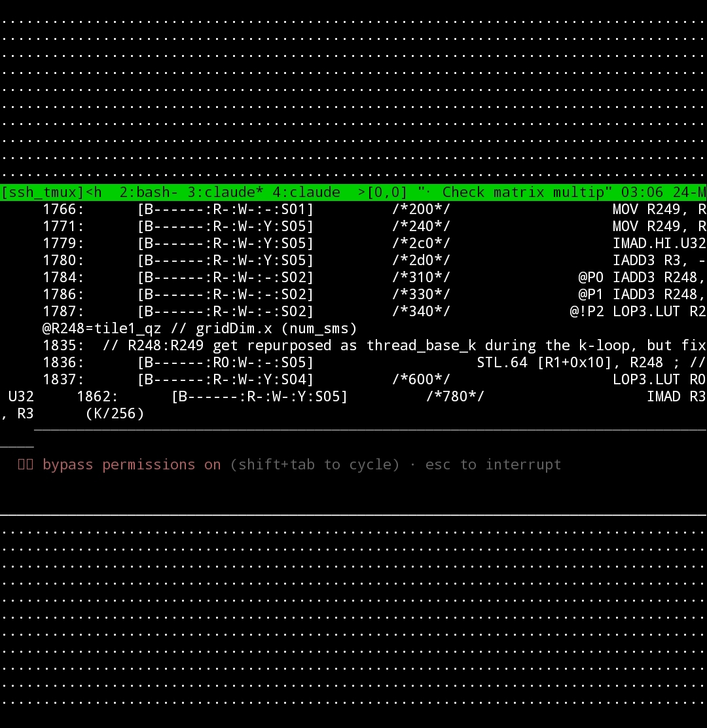Click the /*2c0*/ address comment

tap(421, 244)
